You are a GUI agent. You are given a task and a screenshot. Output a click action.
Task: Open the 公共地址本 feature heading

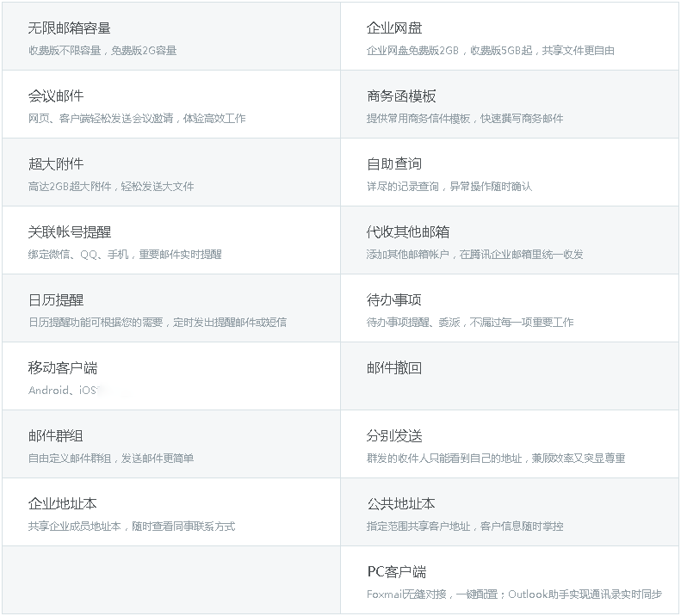click(x=401, y=504)
